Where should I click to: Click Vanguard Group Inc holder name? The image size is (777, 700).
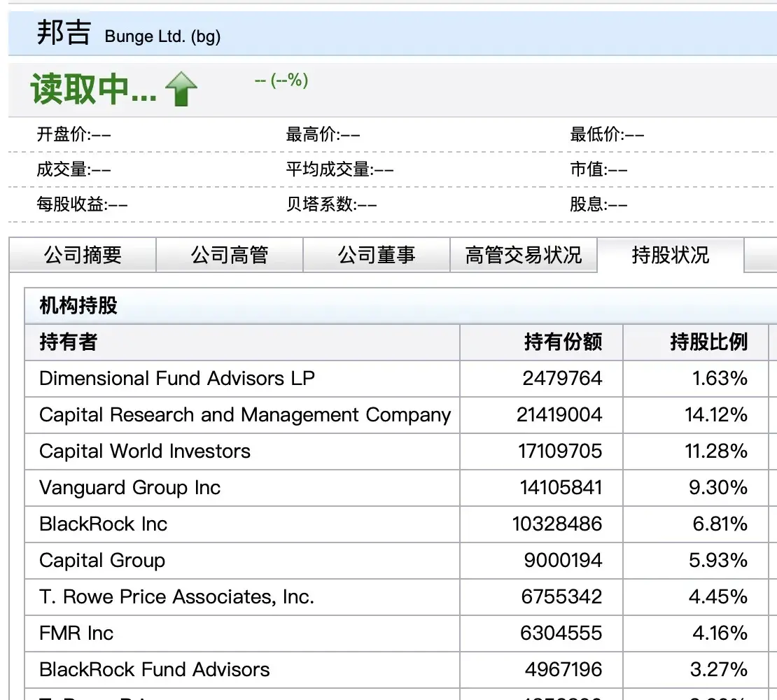(x=130, y=488)
